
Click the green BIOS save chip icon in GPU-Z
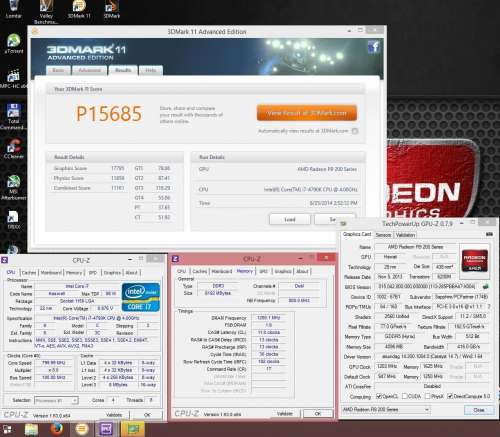486,286
